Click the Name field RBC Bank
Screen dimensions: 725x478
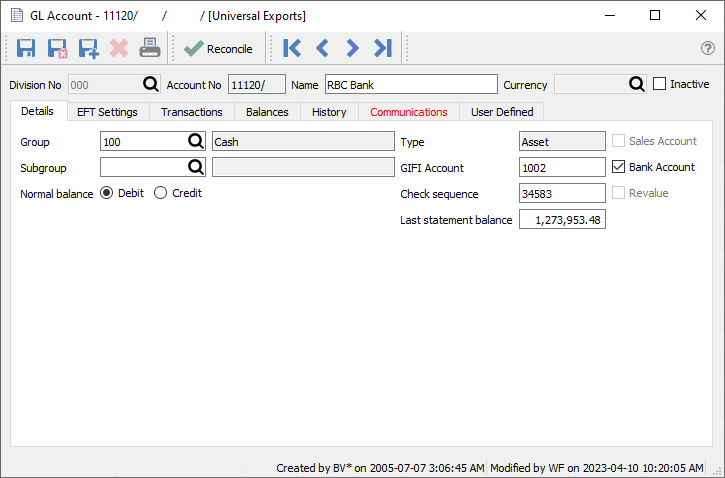pos(411,85)
